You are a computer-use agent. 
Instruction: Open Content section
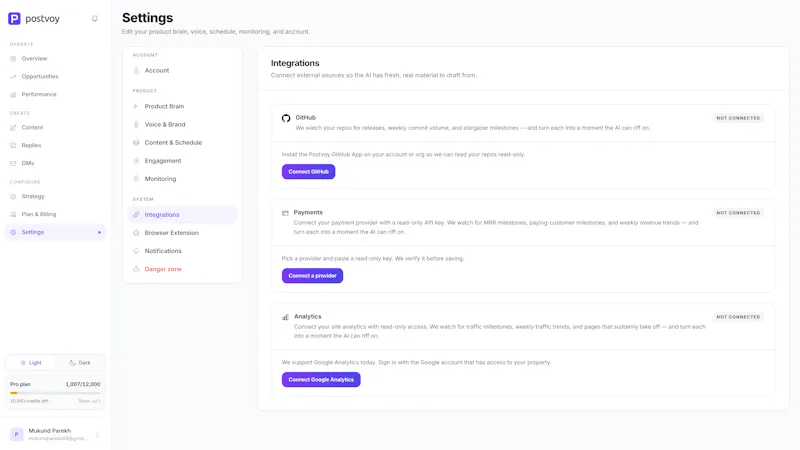[x=55, y=128]
